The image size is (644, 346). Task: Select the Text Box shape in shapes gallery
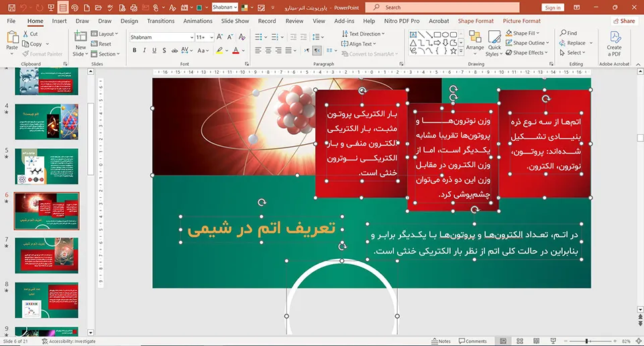pyautogui.click(x=413, y=34)
